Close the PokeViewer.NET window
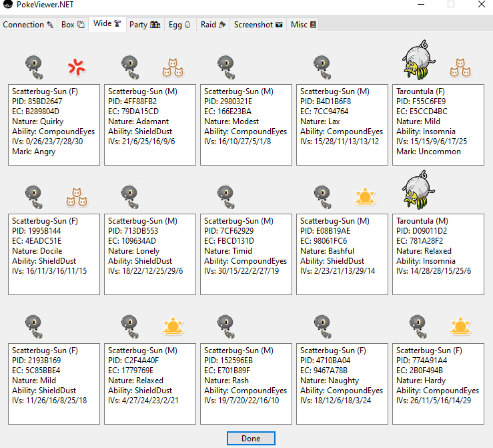This screenshot has width=493, height=448. pyautogui.click(x=482, y=5)
